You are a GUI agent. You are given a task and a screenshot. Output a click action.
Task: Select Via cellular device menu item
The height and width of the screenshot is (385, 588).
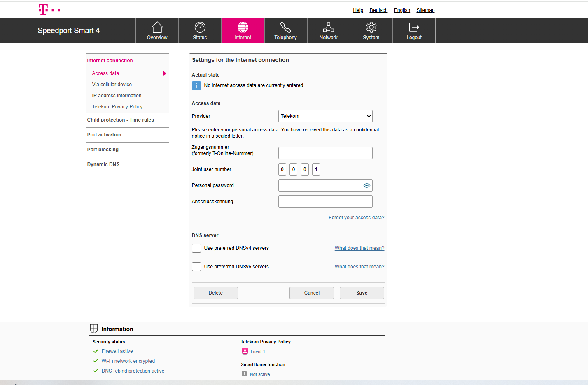[x=112, y=85]
